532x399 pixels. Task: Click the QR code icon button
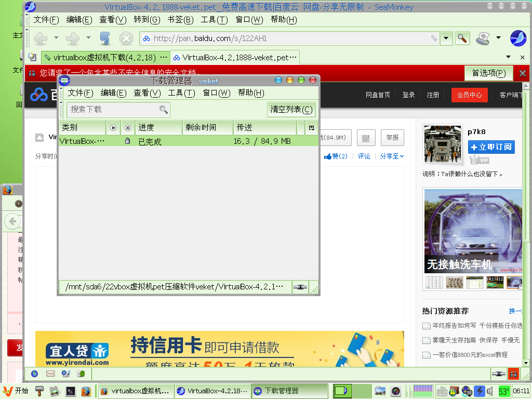click(x=366, y=138)
